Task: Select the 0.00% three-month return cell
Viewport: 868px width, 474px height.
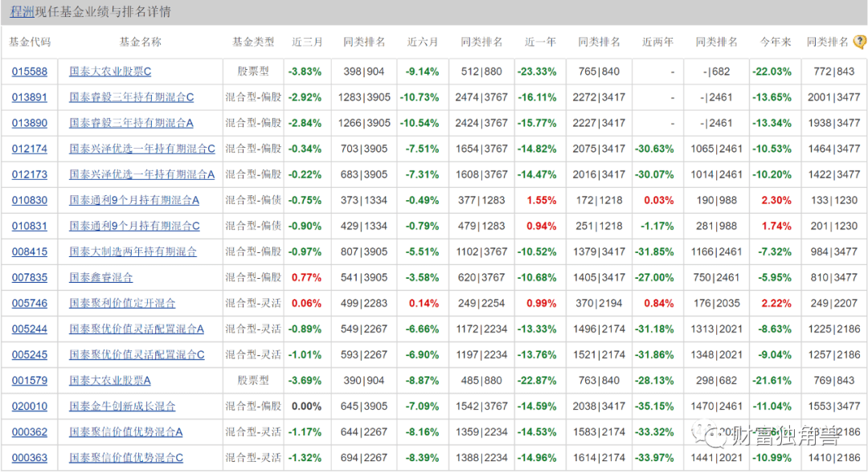Action: [x=307, y=407]
